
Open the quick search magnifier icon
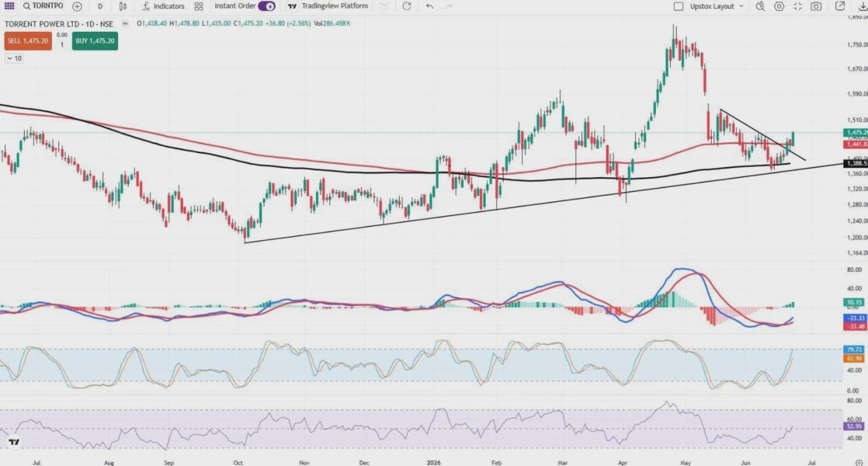tap(760, 6)
